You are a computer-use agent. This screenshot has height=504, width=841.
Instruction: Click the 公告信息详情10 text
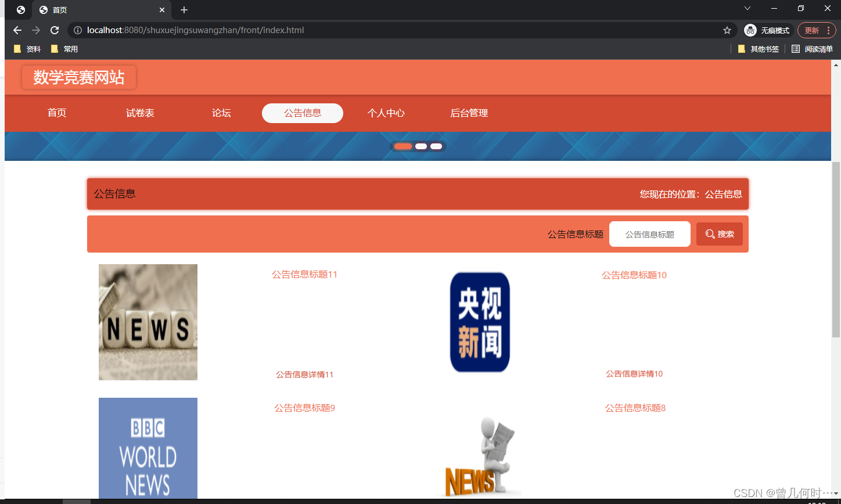[x=634, y=374]
